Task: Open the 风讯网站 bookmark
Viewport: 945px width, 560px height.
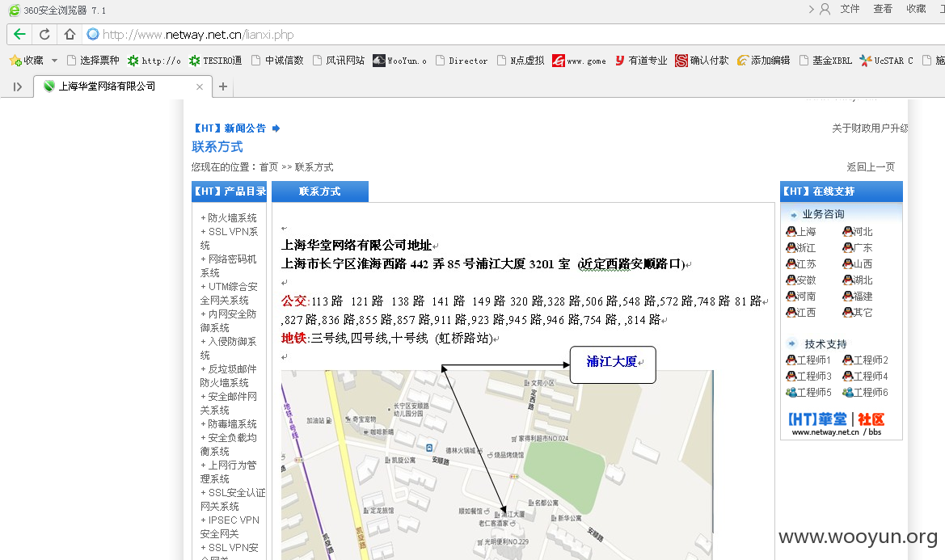Action: click(x=338, y=61)
